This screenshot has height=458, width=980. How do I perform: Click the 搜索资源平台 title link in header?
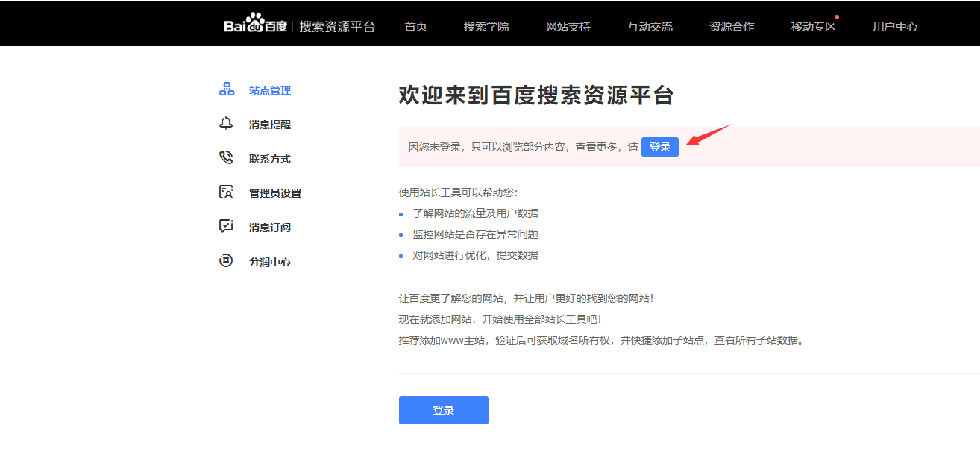pos(337,27)
